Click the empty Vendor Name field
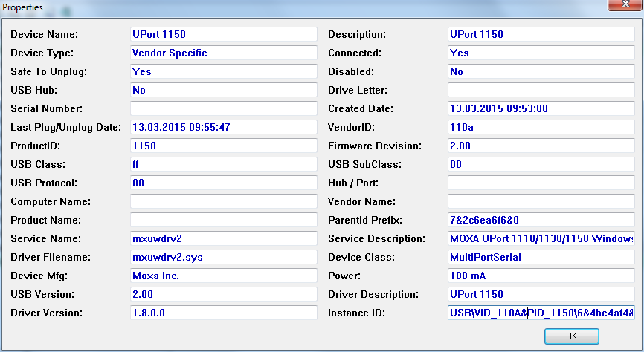The height and width of the screenshot is (352, 644). click(541, 201)
